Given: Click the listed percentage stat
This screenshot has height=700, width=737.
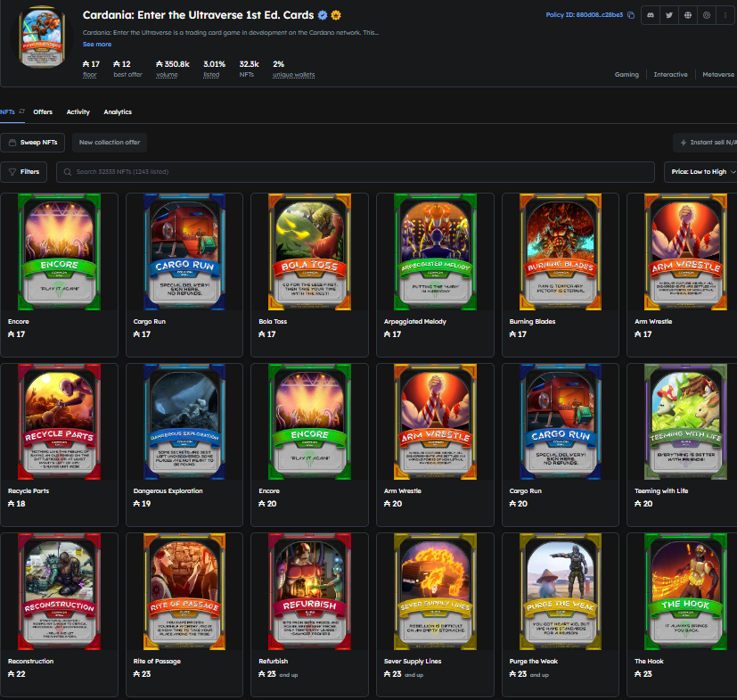Looking at the screenshot, I should [x=214, y=69].
